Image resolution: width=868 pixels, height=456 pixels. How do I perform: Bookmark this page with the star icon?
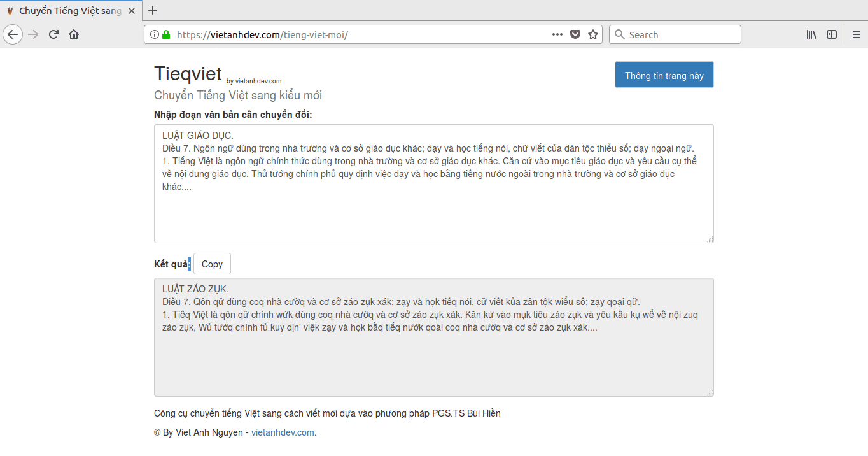(593, 34)
